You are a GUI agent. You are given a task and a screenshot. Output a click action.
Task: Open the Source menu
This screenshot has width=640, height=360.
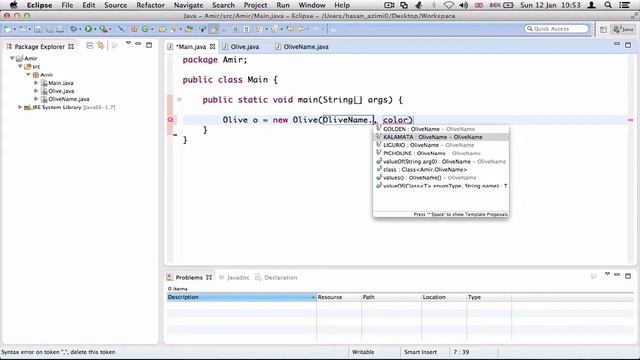point(116,5)
